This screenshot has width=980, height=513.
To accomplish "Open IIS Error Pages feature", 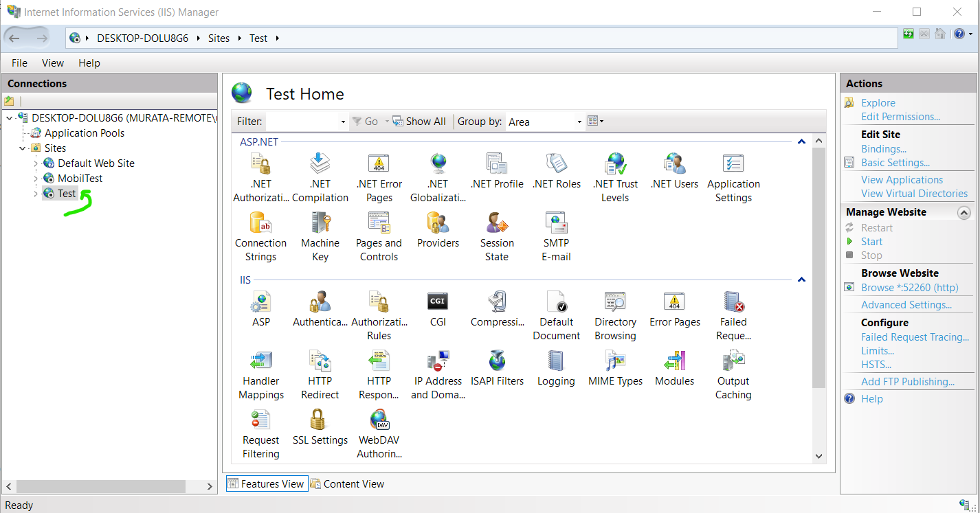I will (x=675, y=309).
